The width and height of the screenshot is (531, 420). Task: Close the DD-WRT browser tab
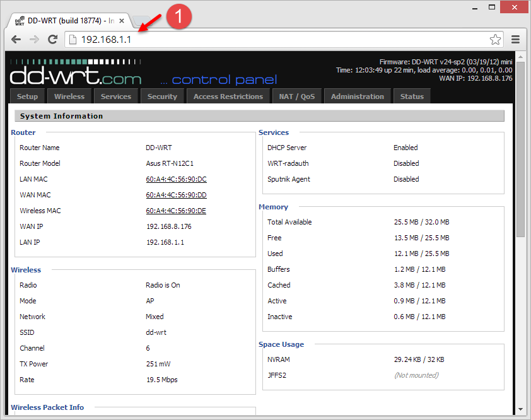tap(122, 21)
